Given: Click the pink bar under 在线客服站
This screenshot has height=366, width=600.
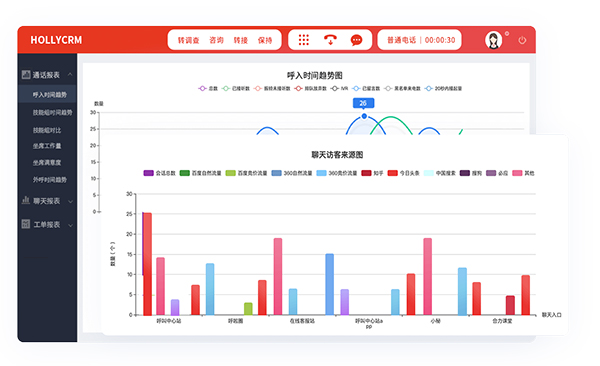Looking at the screenshot, I should pos(278,276).
